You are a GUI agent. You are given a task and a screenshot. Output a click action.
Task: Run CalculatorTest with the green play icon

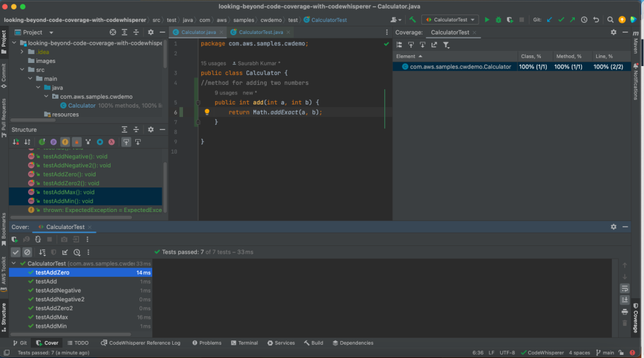point(487,20)
